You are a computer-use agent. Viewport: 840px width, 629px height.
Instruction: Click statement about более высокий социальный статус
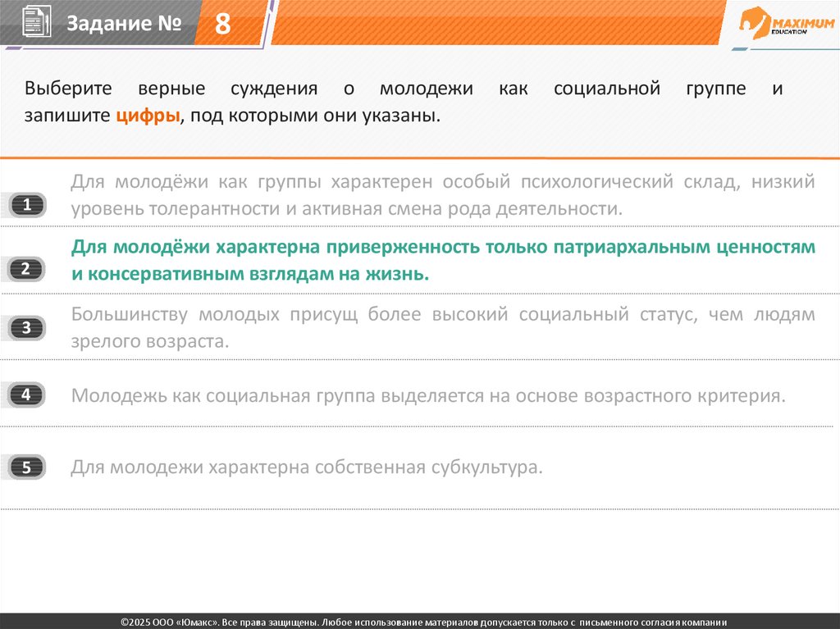pos(442,327)
